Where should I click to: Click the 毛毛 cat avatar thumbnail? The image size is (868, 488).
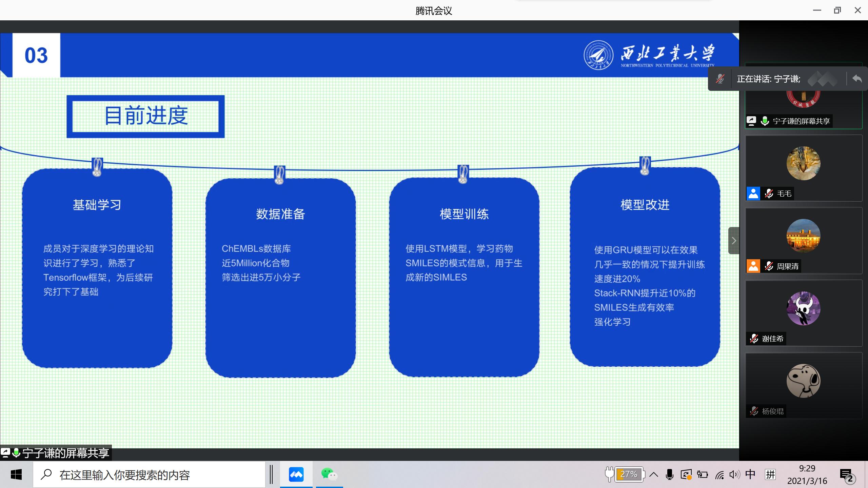[x=803, y=163]
